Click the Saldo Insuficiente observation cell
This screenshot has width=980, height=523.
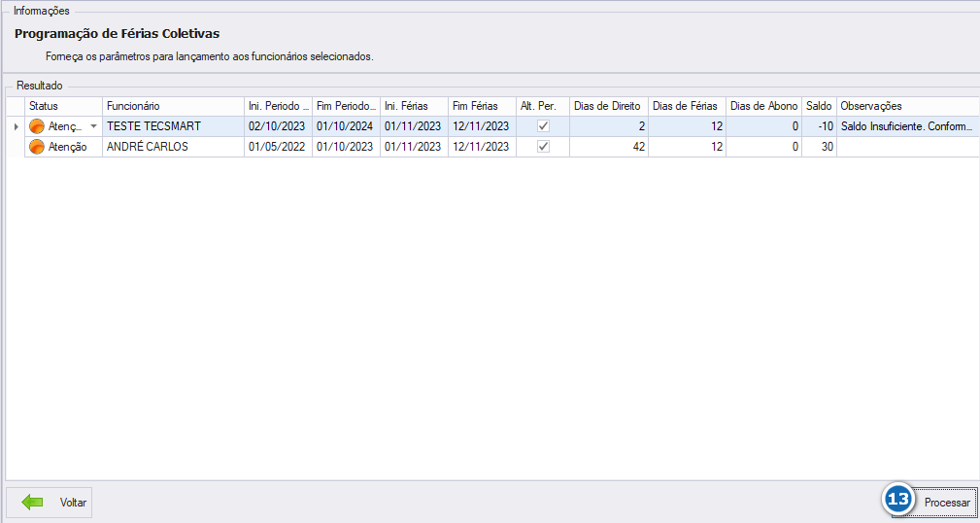click(x=907, y=126)
